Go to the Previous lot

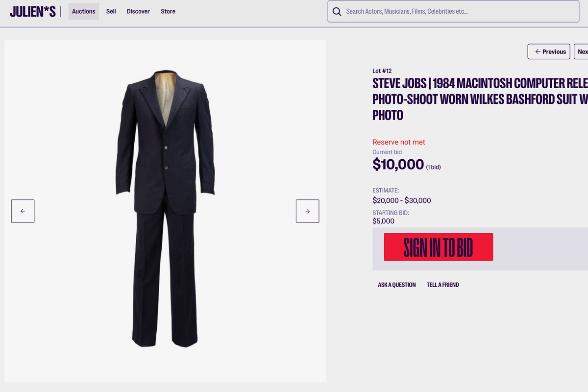pos(549,51)
